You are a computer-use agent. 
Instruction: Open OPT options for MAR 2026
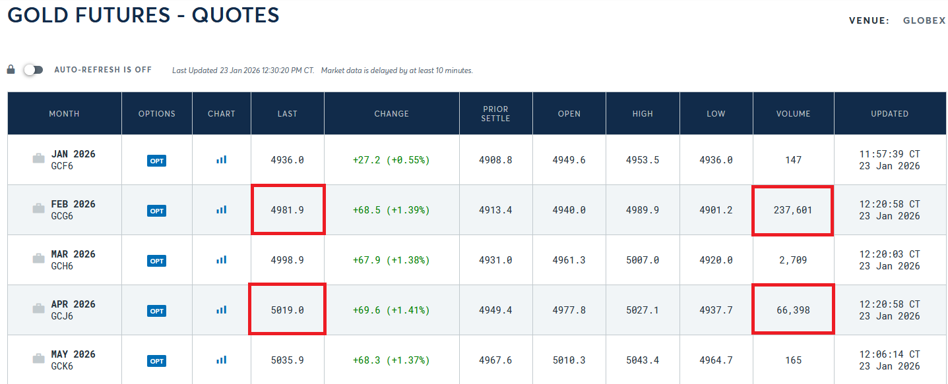157,261
